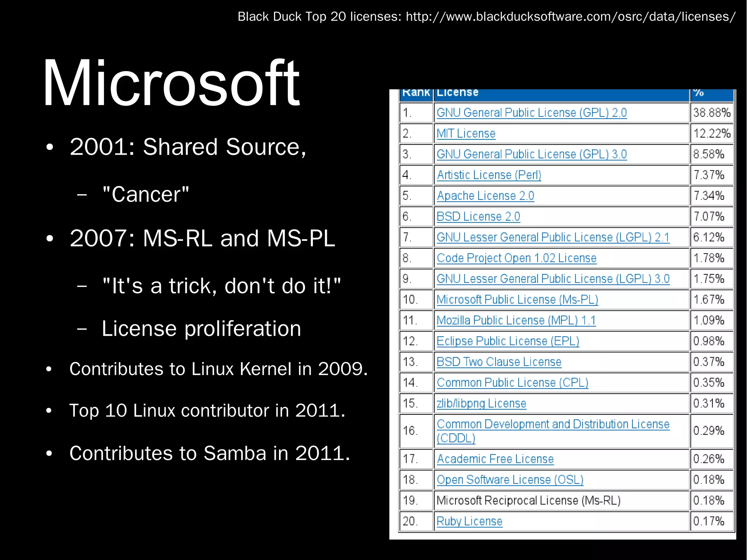Screen dimensions: 747x560
Task: Open the Academic Free License link
Action: (495, 459)
